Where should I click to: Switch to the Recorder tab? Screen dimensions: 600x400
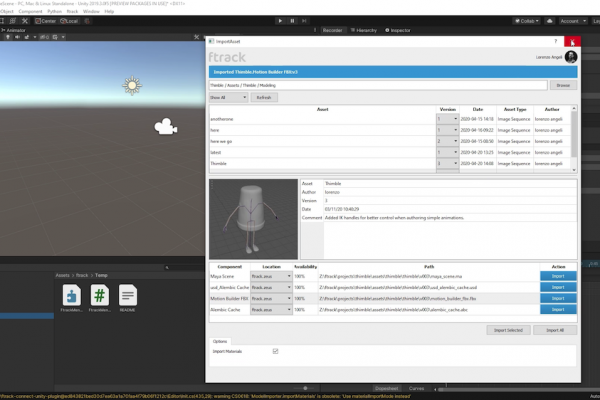point(332,30)
